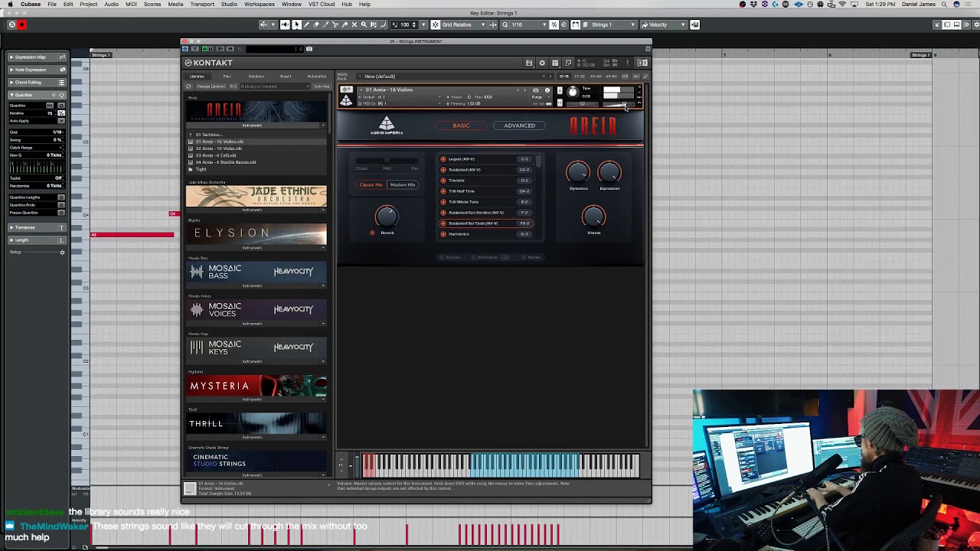
Task: Click the Kontakt panic exclamation icon
Action: tap(629, 63)
